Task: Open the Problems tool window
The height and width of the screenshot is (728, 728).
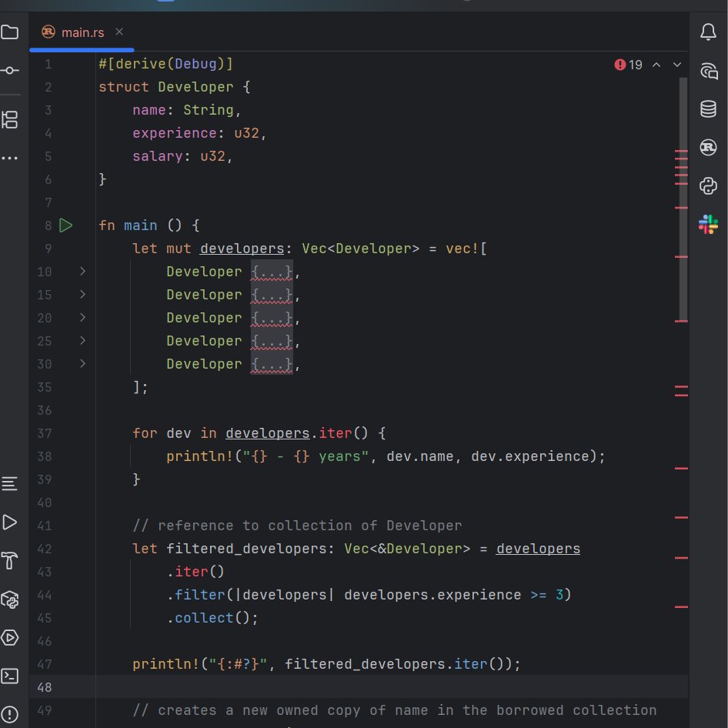Action: tap(10, 714)
